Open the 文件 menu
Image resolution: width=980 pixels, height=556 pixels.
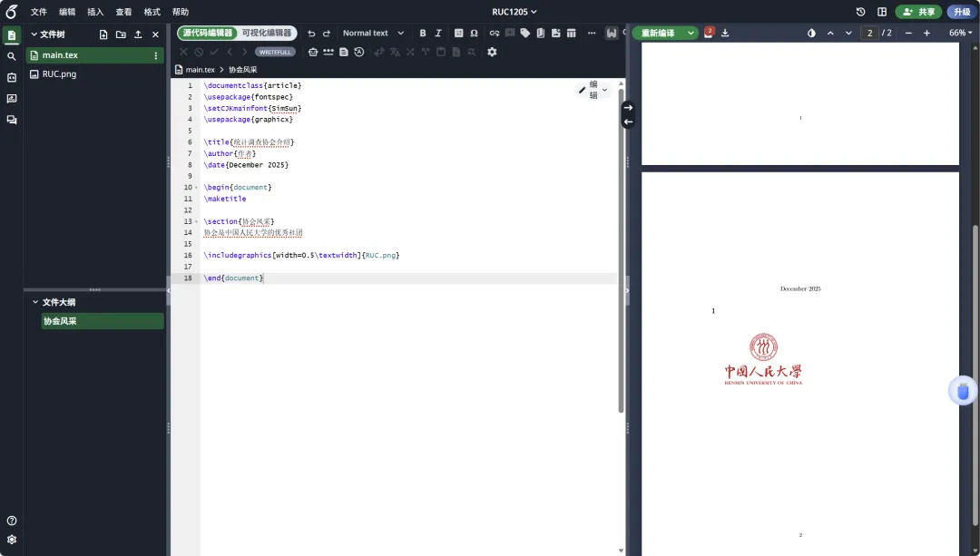(x=39, y=12)
